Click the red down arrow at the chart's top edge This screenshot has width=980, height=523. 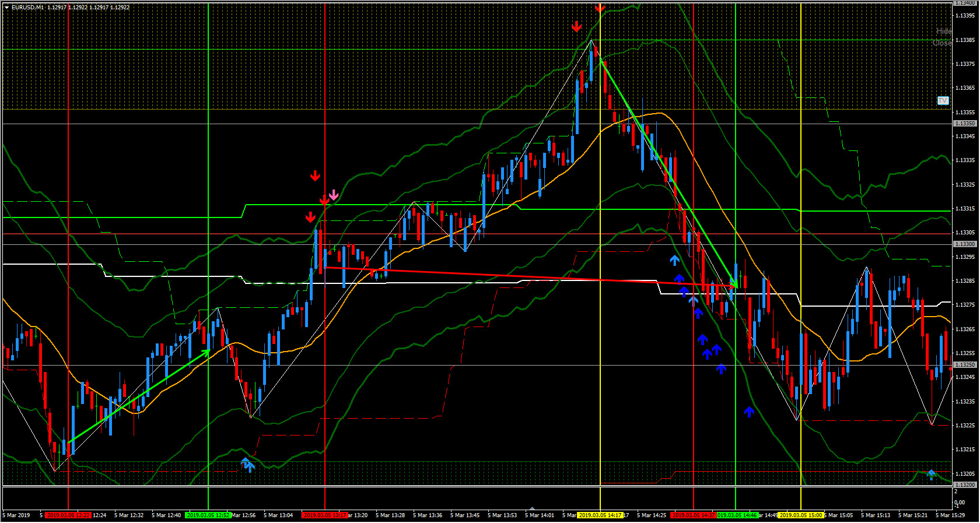pyautogui.click(x=600, y=8)
